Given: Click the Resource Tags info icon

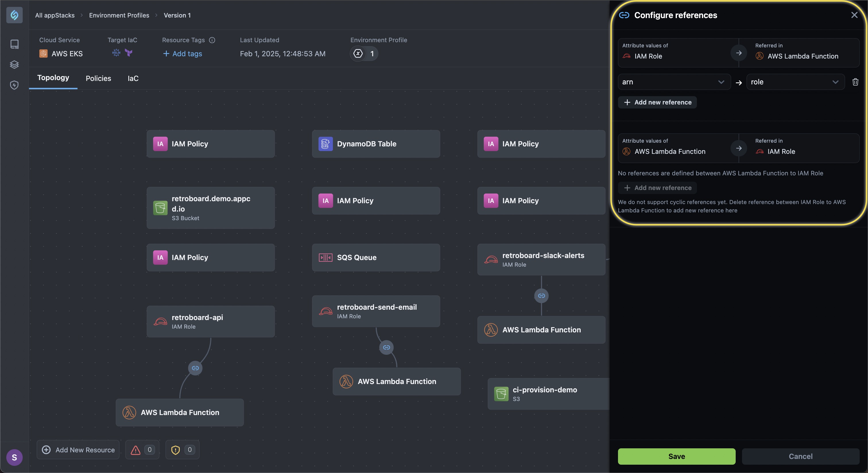Looking at the screenshot, I should click(212, 40).
